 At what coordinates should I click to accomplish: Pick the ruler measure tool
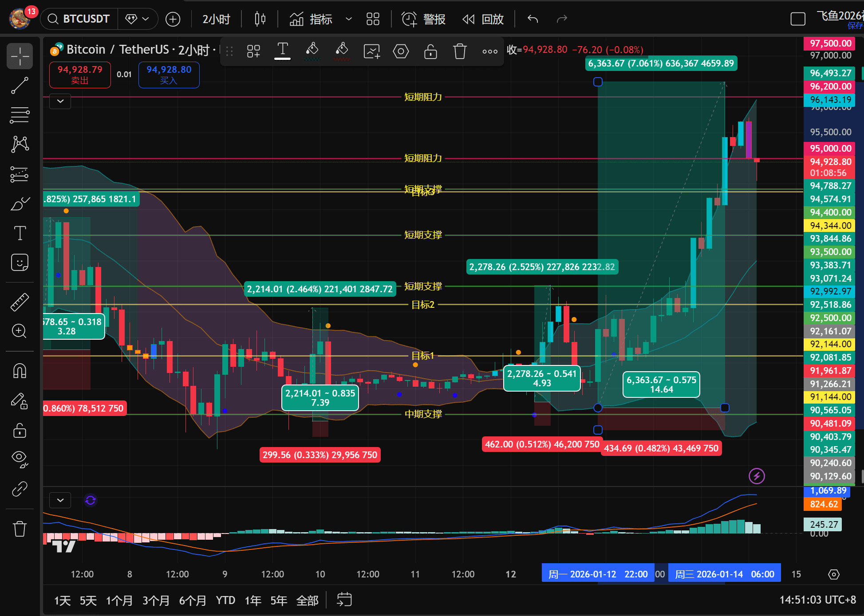(20, 302)
